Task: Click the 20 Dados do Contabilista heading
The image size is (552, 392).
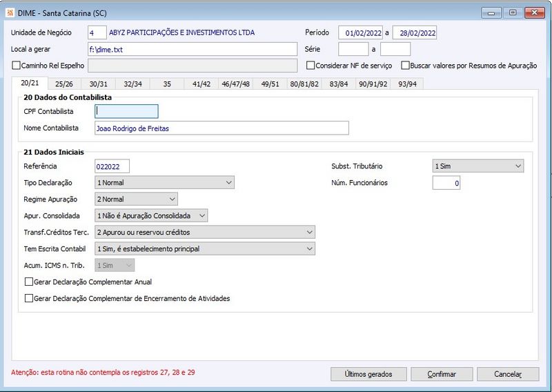Action: pos(68,97)
